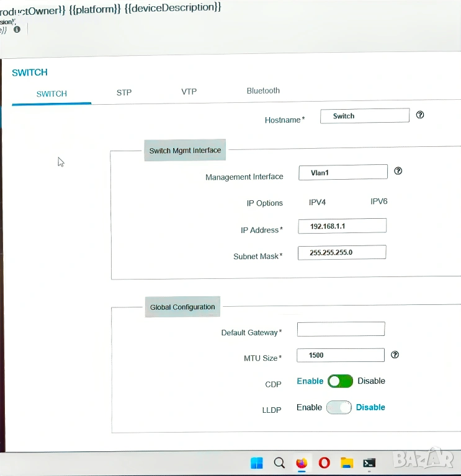Switch to the STP tab

click(x=124, y=92)
